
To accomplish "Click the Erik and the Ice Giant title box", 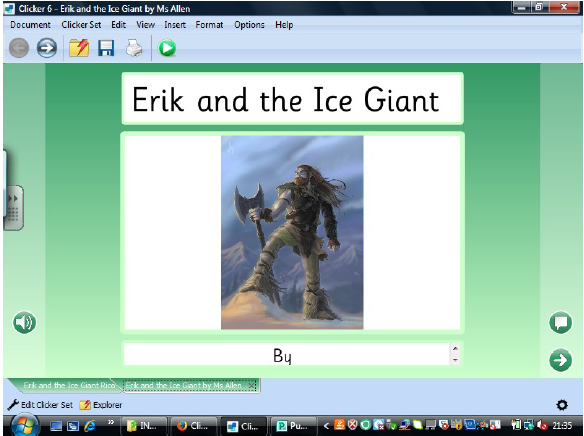I will [292, 99].
